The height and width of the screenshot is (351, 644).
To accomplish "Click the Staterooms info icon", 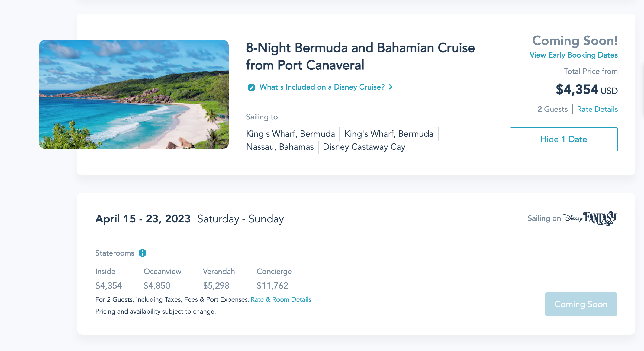I will [142, 253].
